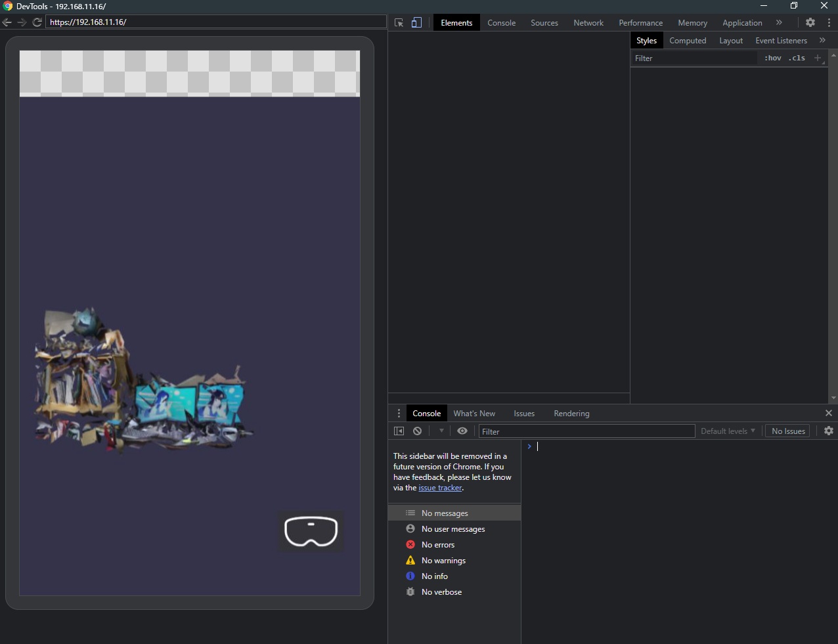Open JavaScript context dropdown arrow
838x644 pixels.
pyautogui.click(x=441, y=431)
